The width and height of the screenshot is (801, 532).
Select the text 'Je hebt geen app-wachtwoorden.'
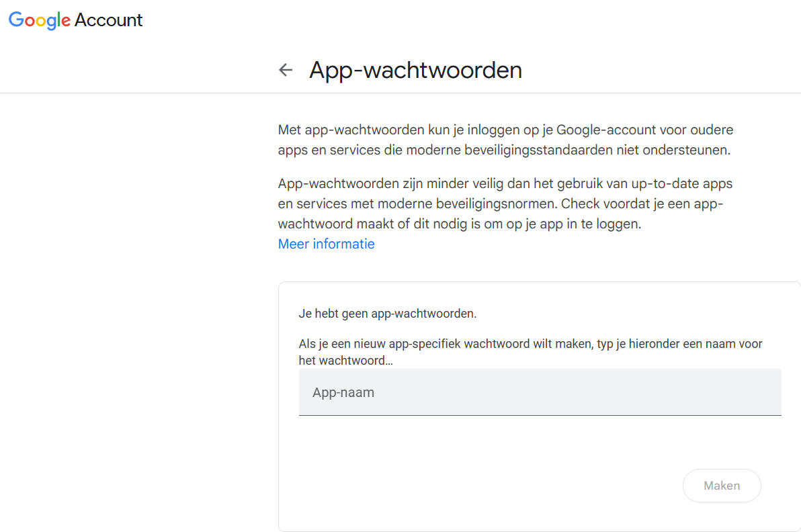tap(387, 314)
